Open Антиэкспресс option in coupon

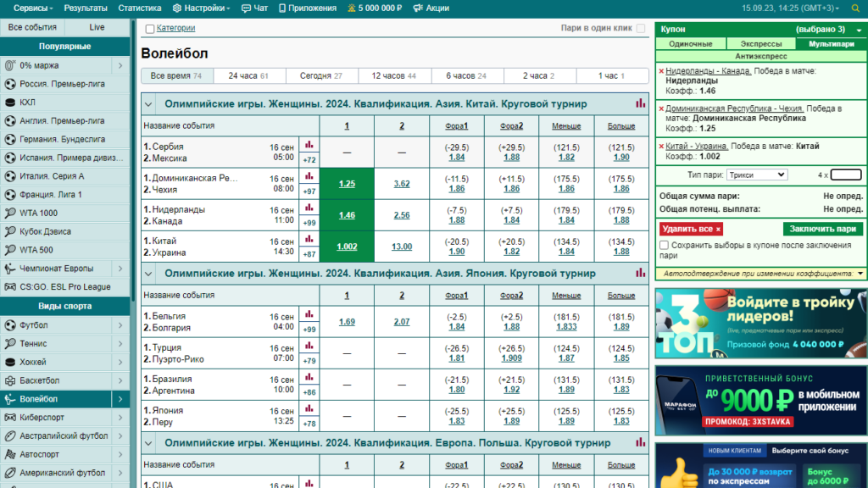(x=760, y=56)
